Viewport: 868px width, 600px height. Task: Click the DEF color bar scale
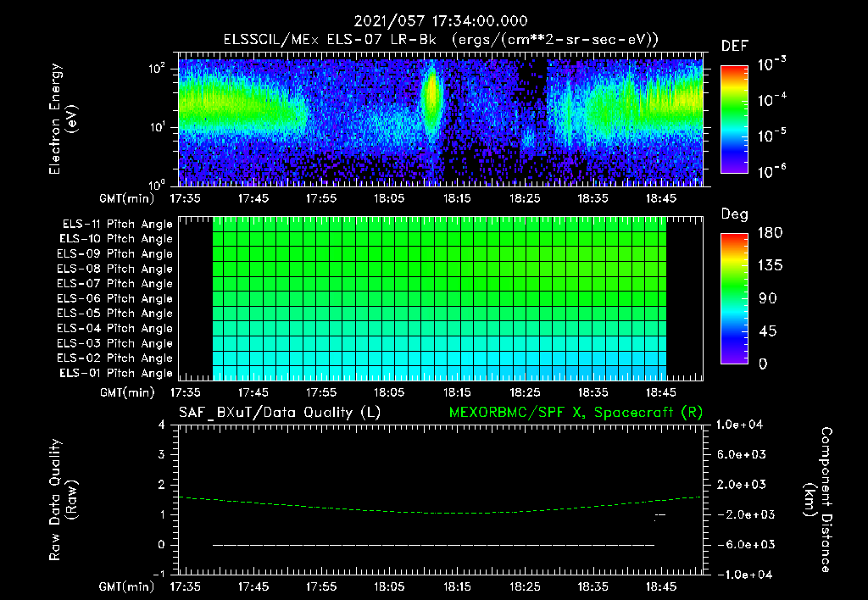(734, 119)
